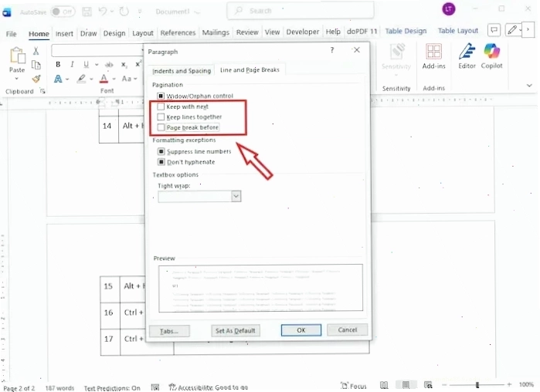This screenshot has width=540, height=392.
Task: Click Set As Default button
Action: click(235, 331)
